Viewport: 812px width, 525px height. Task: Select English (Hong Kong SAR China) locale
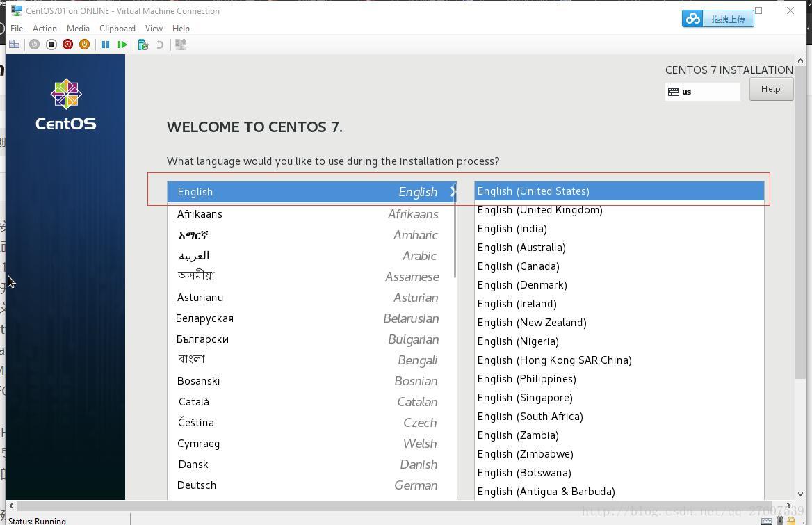pos(619,360)
